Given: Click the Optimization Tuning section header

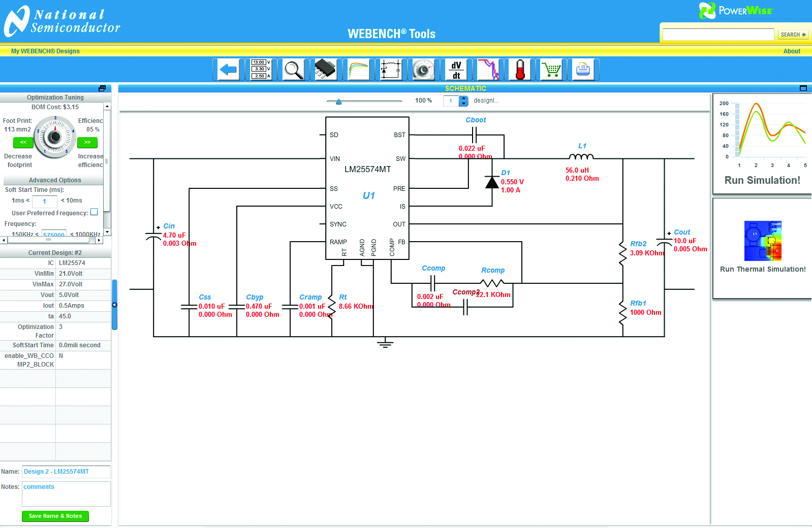Looking at the screenshot, I should pyautogui.click(x=55, y=97).
